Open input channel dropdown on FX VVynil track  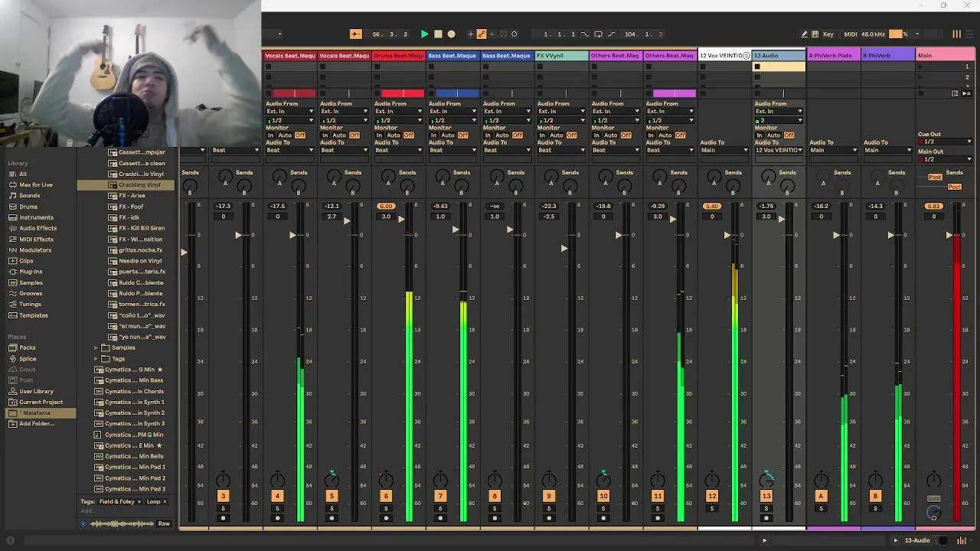click(561, 120)
